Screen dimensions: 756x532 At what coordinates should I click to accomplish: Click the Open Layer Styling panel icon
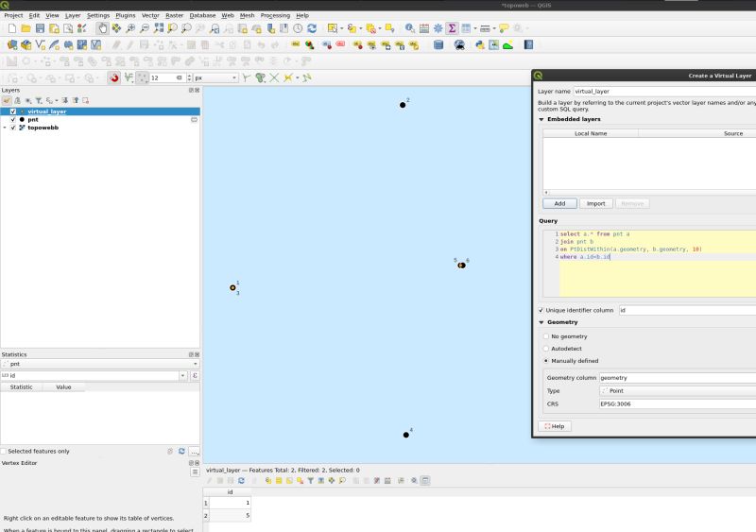pyautogui.click(x=7, y=100)
